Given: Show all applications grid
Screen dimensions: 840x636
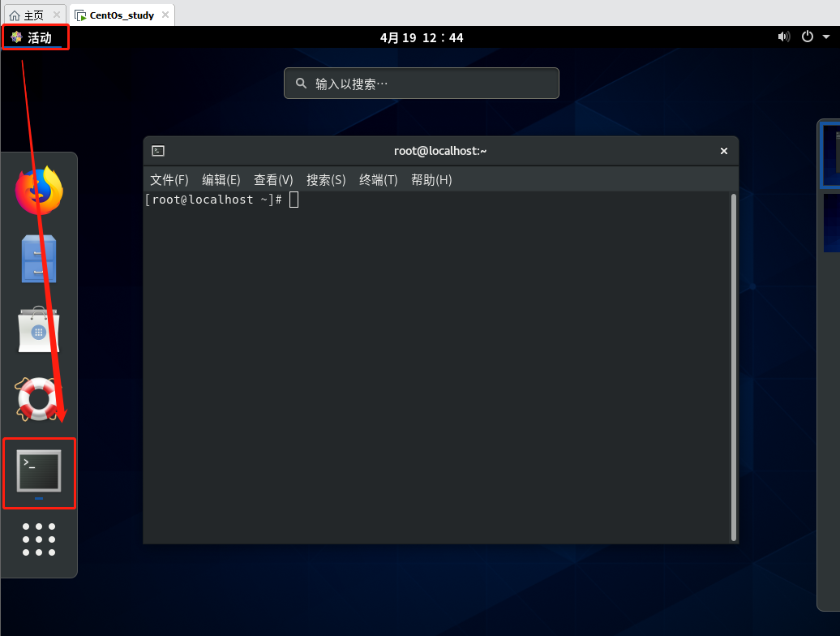Looking at the screenshot, I should click(39, 539).
